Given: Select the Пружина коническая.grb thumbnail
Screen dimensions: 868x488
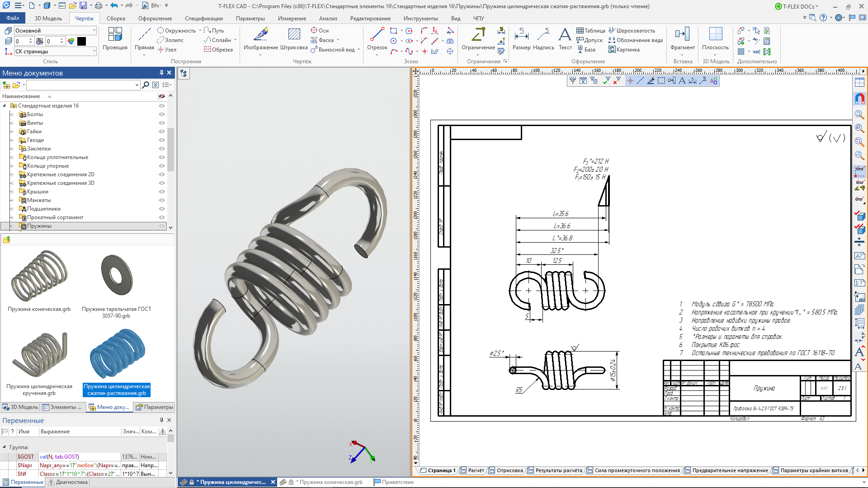Looking at the screenshot, I should coord(39,281).
